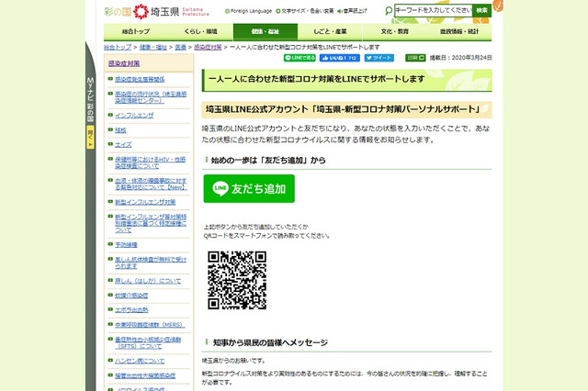Open the 予防接種 sidebar link

coord(126,244)
